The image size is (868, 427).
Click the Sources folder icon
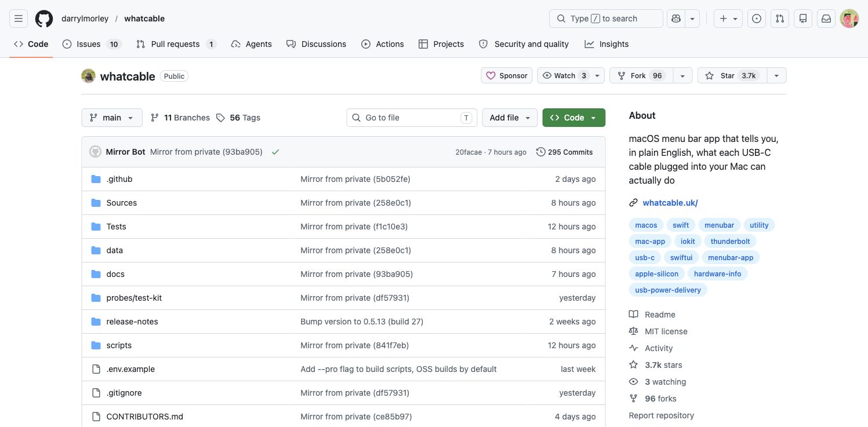pos(96,203)
